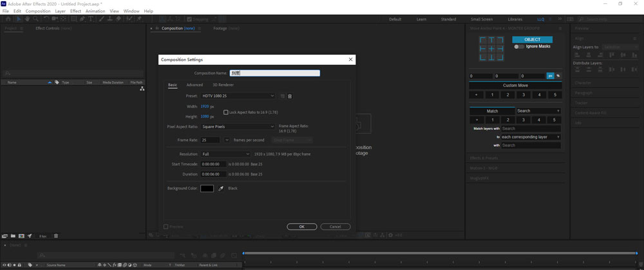Select the center anchor point in grid
The height and width of the screenshot is (270, 644).
tap(491, 49)
